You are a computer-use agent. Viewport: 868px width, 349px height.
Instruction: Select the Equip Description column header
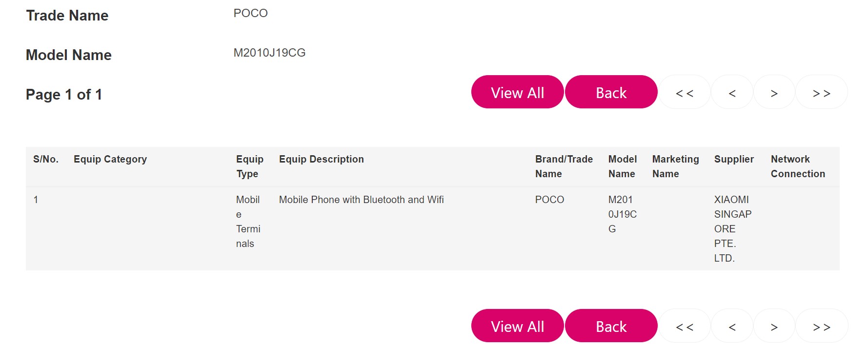[322, 159]
